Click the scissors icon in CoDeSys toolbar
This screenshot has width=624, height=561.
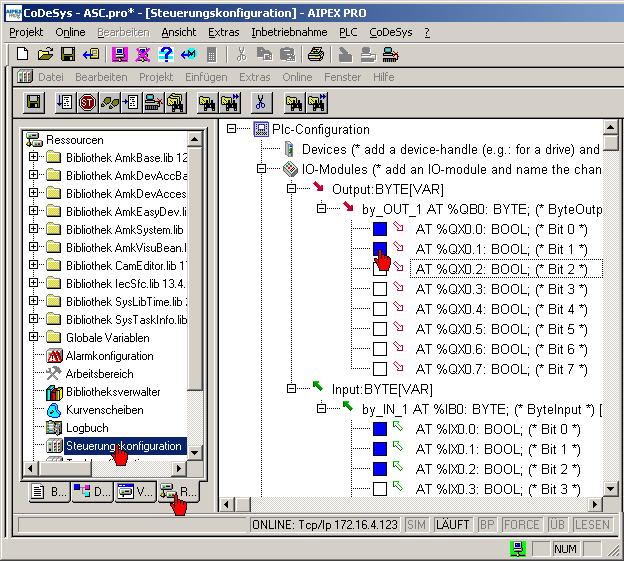tap(261, 103)
